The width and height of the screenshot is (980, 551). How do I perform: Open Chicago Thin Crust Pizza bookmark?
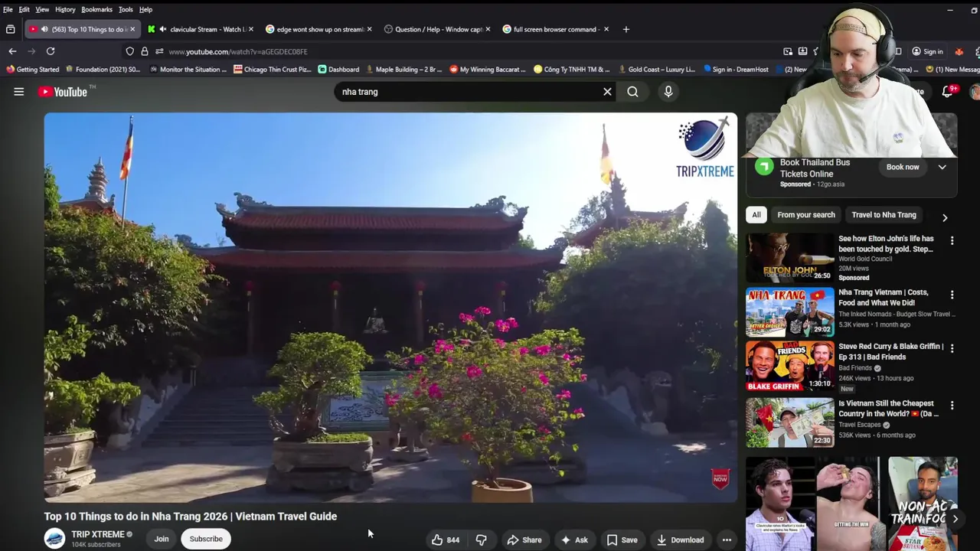point(273,70)
